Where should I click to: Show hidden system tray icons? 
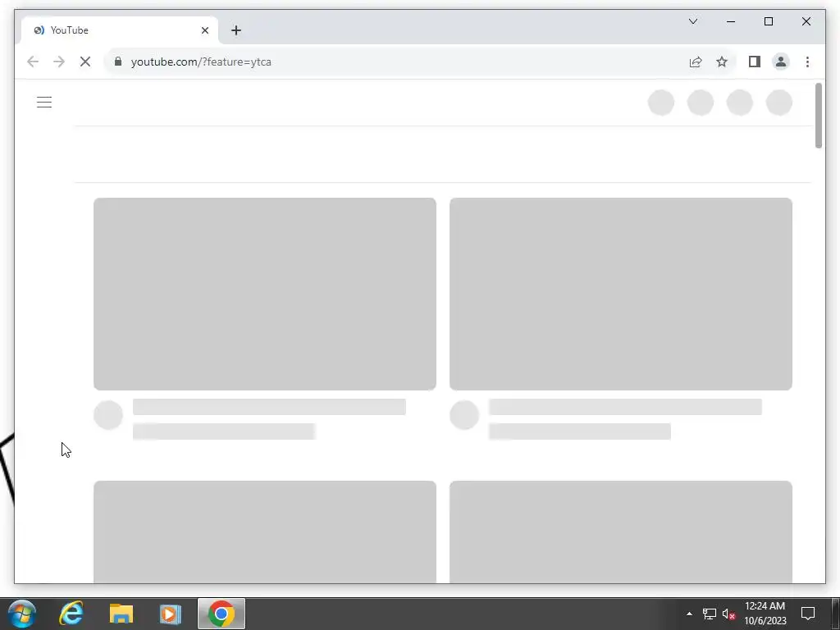689,614
